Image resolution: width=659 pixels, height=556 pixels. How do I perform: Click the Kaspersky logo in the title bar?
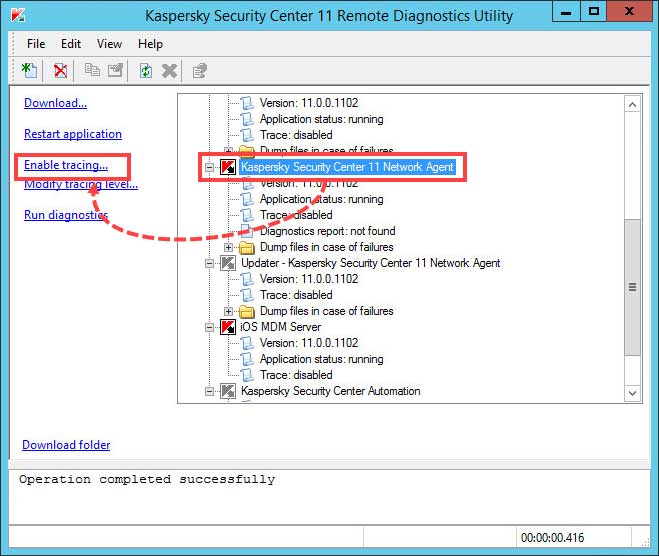[18, 15]
